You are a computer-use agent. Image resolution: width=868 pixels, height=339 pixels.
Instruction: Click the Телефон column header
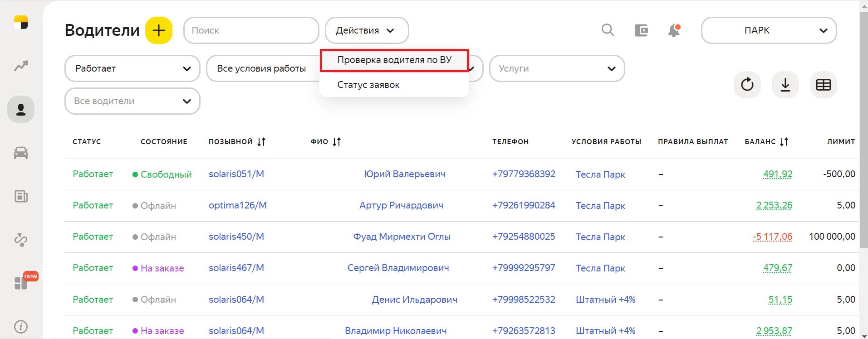coord(510,142)
